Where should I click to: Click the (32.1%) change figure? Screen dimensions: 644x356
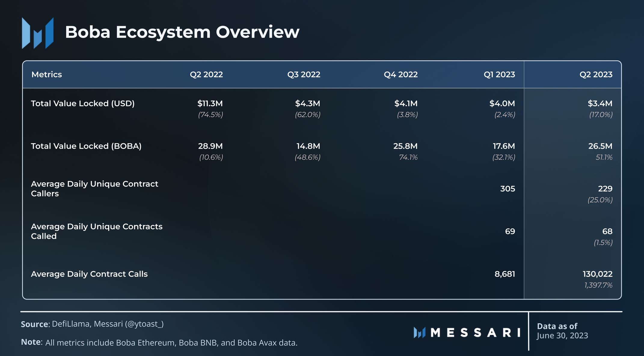click(504, 157)
